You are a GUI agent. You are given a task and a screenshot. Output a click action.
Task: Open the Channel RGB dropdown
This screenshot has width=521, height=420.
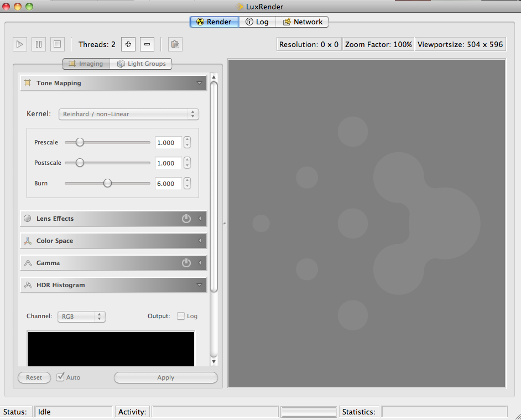81,317
